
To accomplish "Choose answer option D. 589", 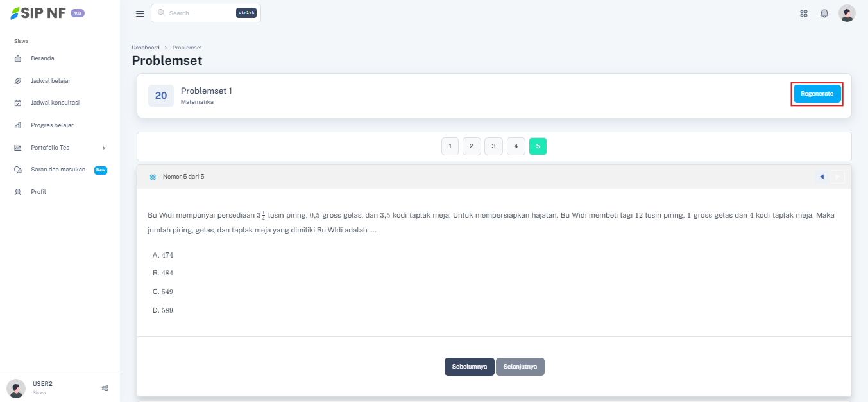I will pos(163,310).
